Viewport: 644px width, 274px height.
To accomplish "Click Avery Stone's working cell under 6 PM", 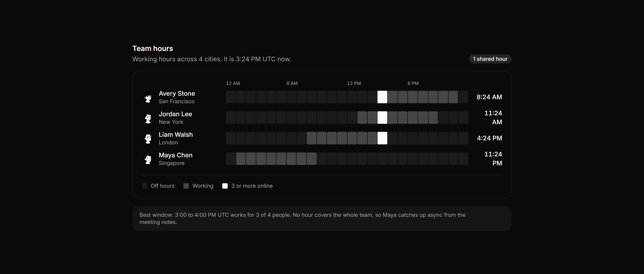I will click(413, 97).
